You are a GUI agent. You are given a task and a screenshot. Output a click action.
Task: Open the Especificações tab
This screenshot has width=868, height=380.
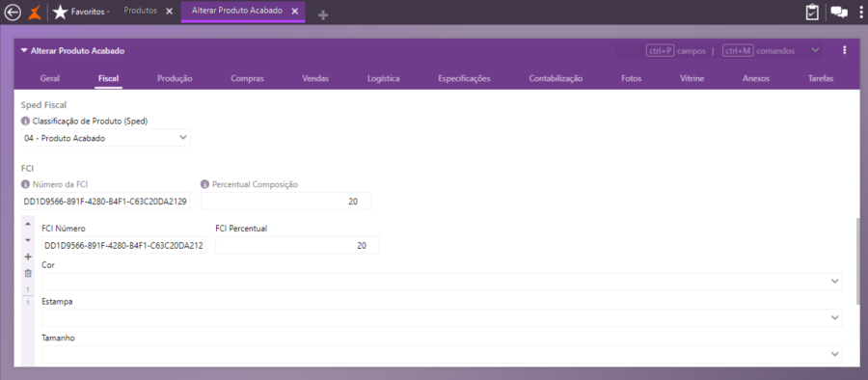pos(464,79)
